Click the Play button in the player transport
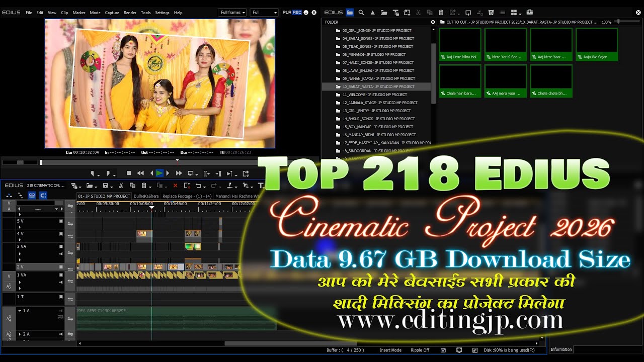The height and width of the screenshot is (362, 644). pos(159,173)
